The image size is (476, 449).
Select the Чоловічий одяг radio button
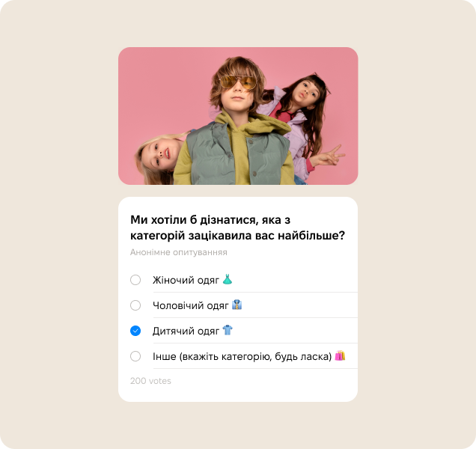pyautogui.click(x=135, y=305)
